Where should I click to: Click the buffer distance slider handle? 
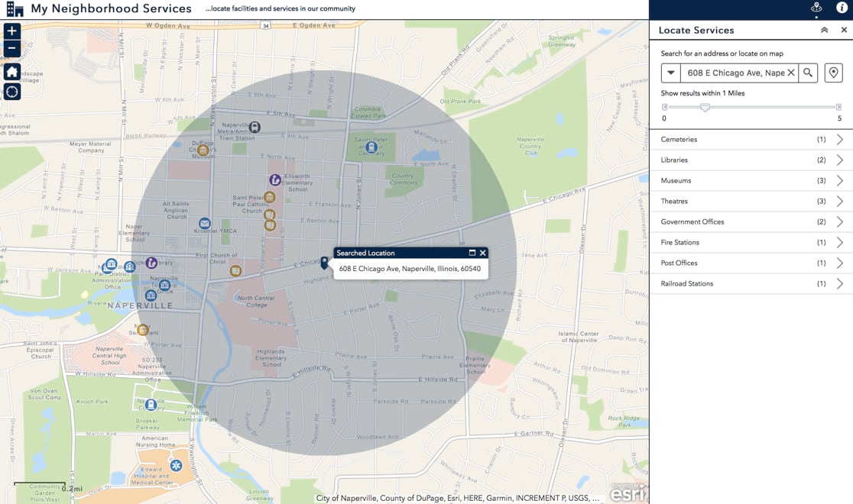(x=705, y=108)
